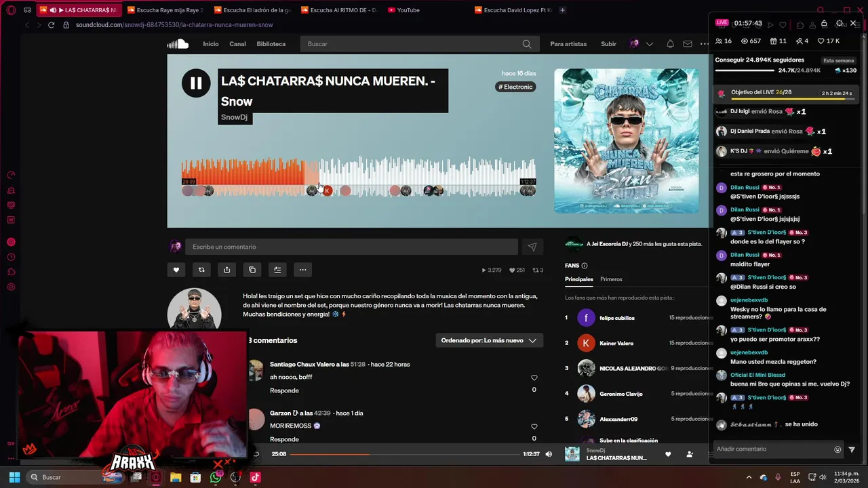Jump to the 51:28 comment timestamp
The width and height of the screenshot is (868, 488).
tap(358, 365)
